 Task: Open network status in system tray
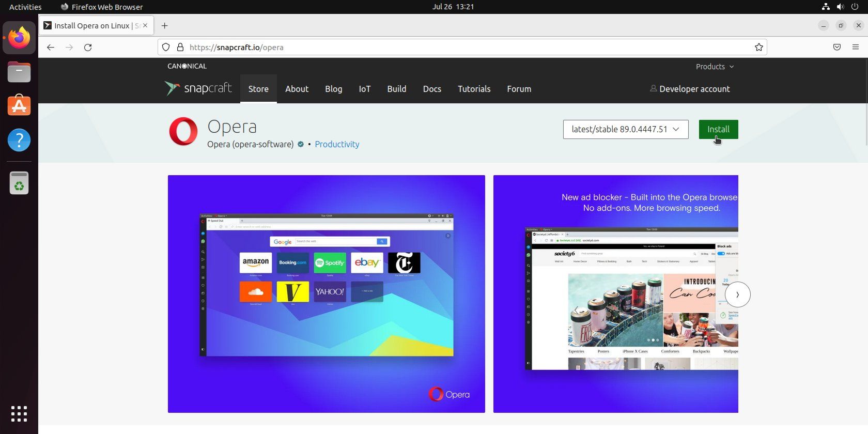826,7
